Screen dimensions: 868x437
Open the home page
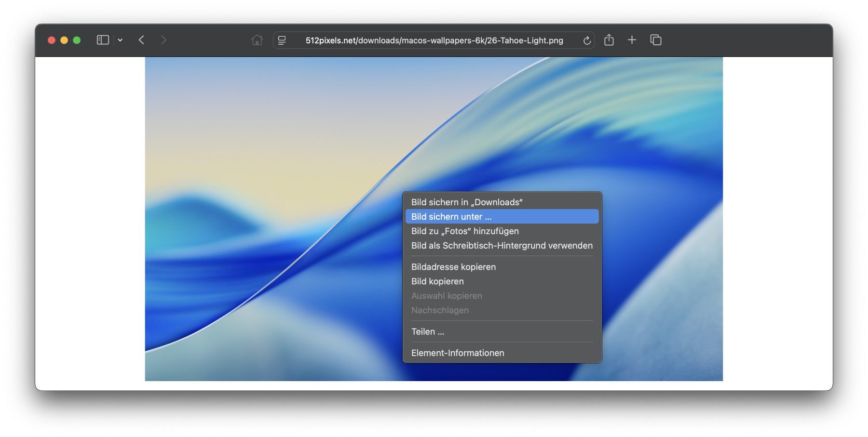tap(257, 40)
